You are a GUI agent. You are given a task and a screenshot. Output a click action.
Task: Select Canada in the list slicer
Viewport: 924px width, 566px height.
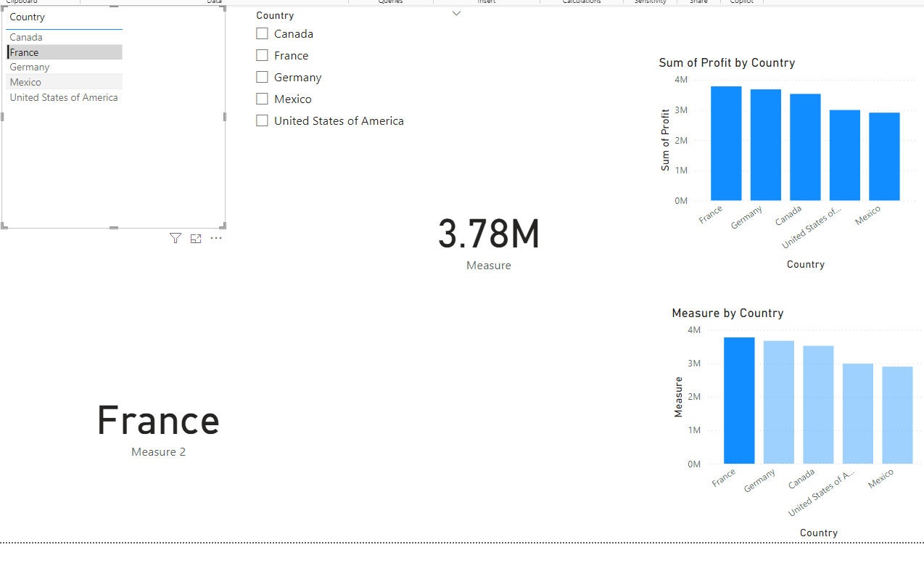65,37
